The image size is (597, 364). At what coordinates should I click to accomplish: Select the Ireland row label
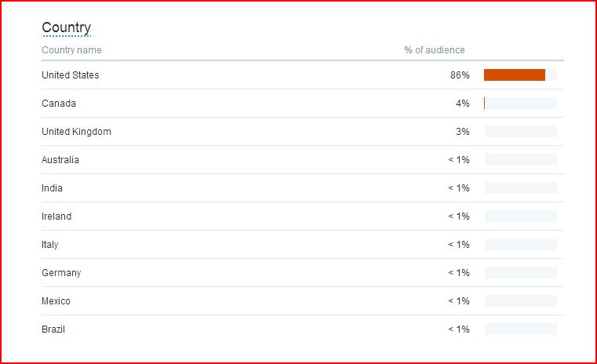[x=56, y=216]
